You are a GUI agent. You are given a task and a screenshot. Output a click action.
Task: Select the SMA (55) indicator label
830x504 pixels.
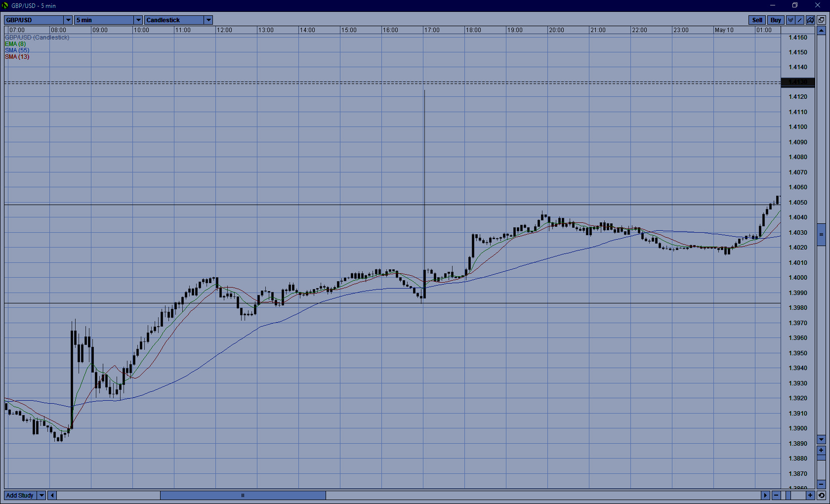coord(17,50)
